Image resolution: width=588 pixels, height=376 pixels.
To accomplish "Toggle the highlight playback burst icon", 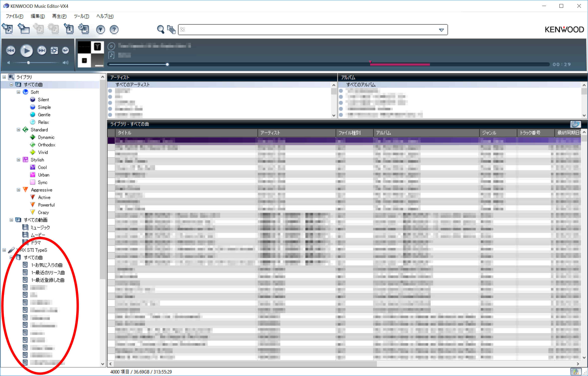I will point(54,51).
